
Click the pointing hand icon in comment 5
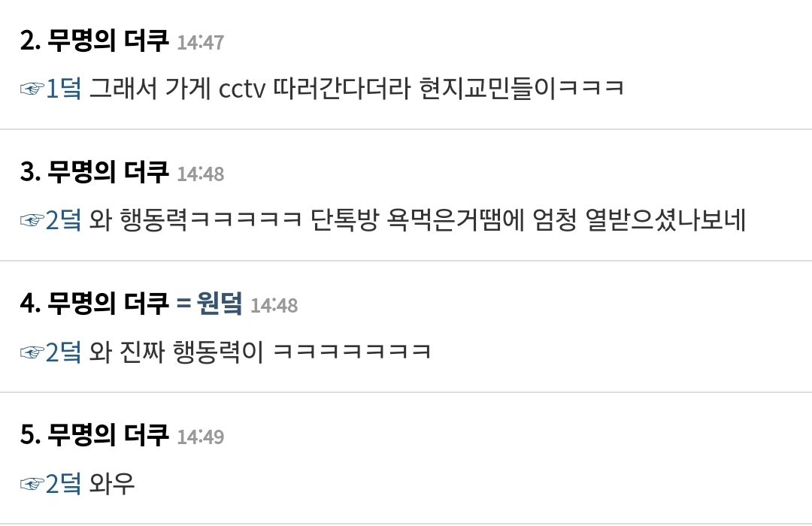pos(32,484)
